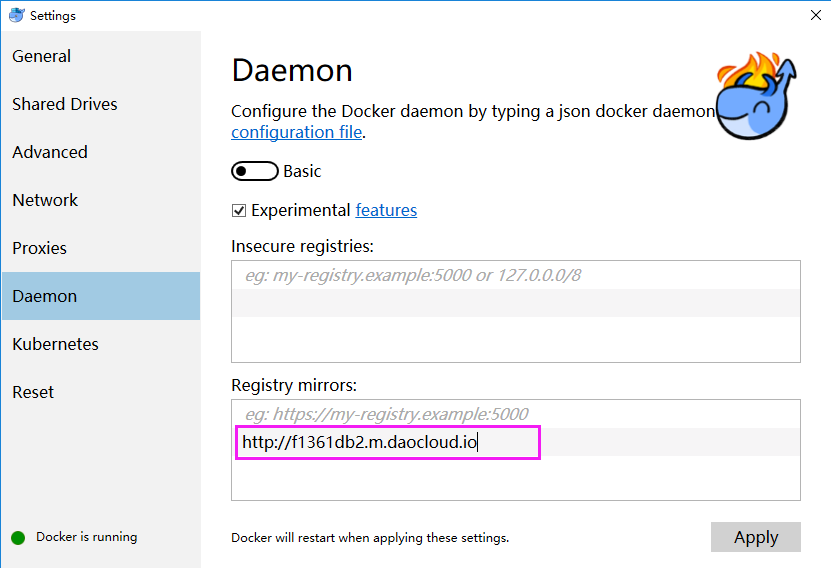Click the Insecure registries input field
Viewport: 831px width, 568px height.
point(515,275)
